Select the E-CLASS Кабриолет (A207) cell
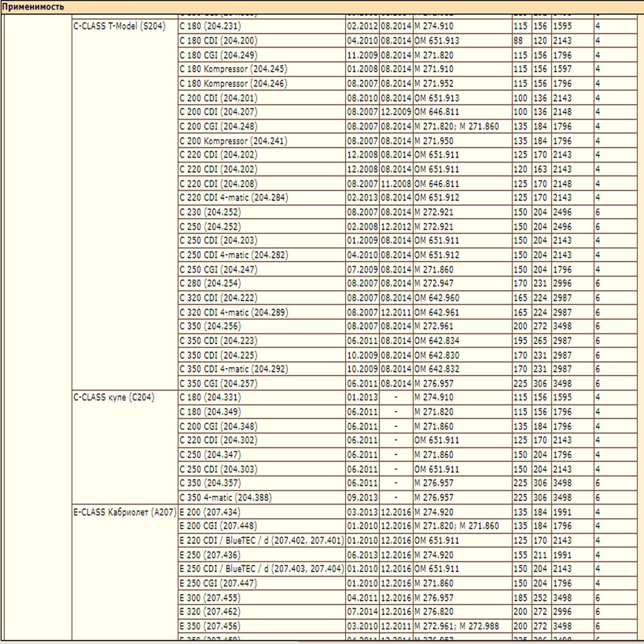 tap(124, 512)
